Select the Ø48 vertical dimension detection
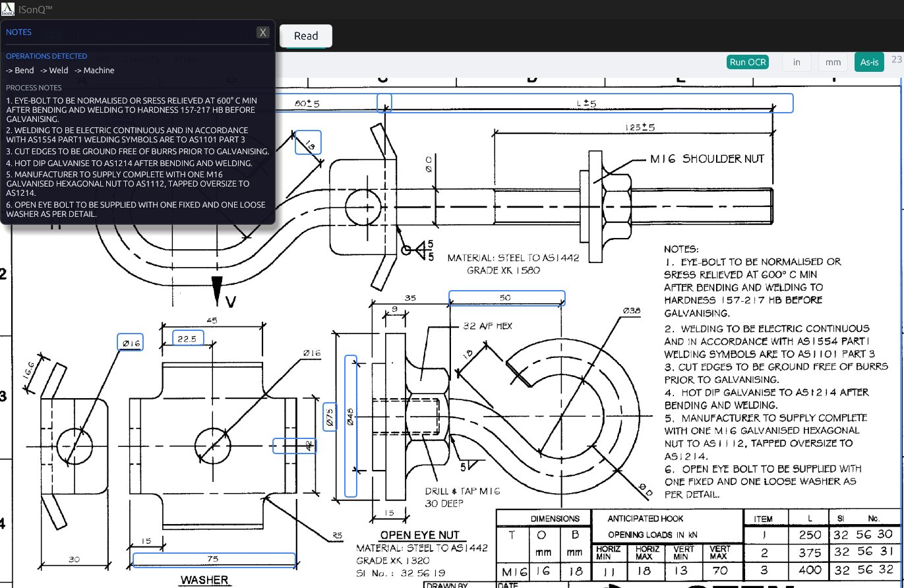The width and height of the screenshot is (904, 588). point(350,425)
